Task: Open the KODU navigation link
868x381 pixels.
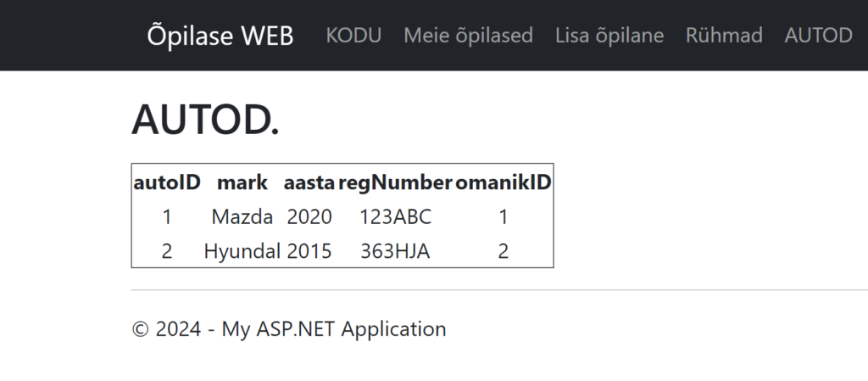Action: tap(353, 36)
